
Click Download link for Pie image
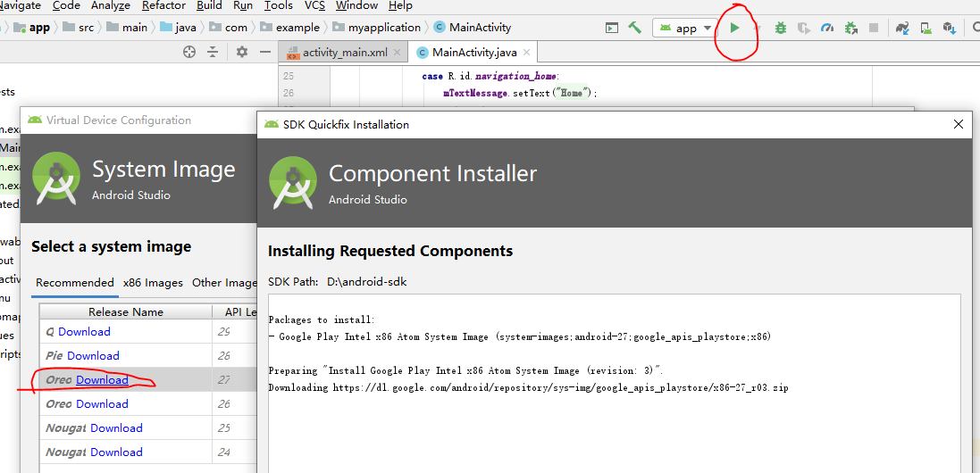[93, 356]
